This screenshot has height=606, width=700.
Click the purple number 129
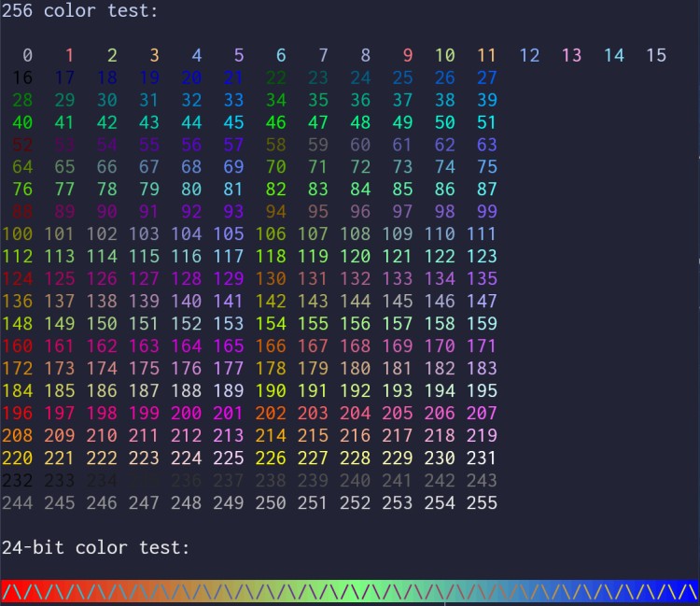click(229, 278)
